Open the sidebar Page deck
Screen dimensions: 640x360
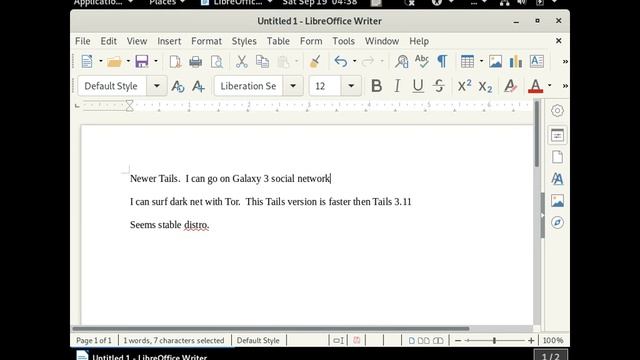pyautogui.click(x=557, y=157)
